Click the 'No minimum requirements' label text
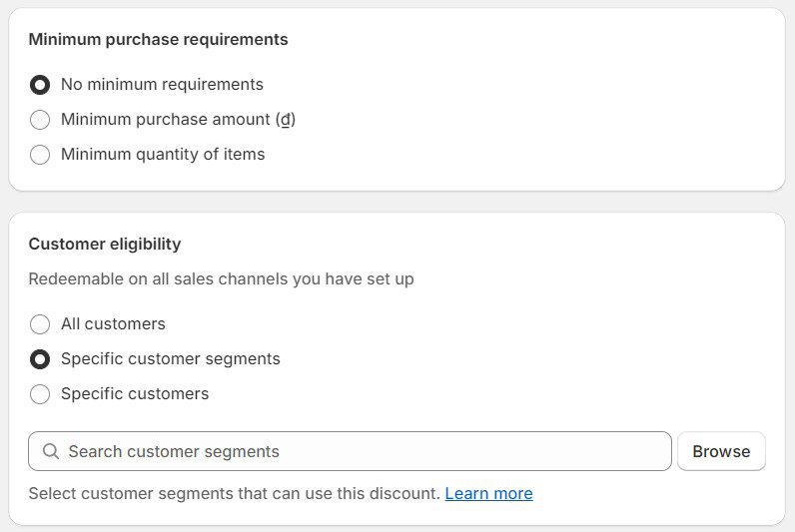This screenshot has width=795, height=532. coord(162,85)
